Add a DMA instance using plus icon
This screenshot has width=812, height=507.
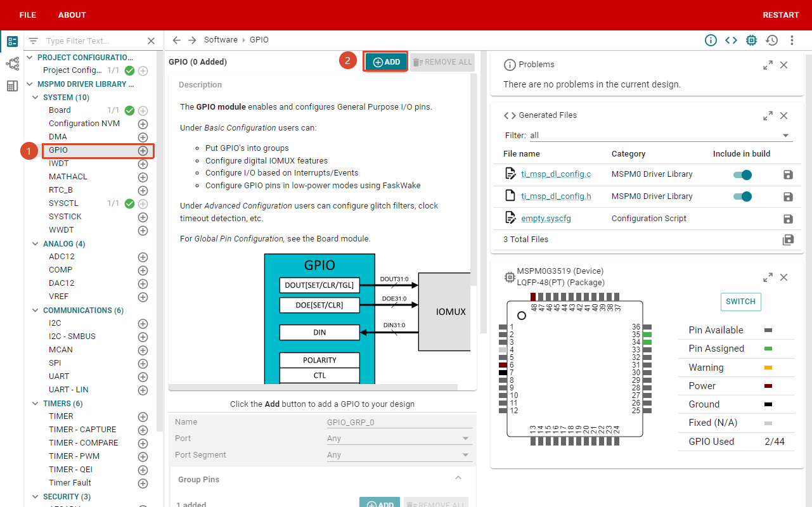point(143,137)
